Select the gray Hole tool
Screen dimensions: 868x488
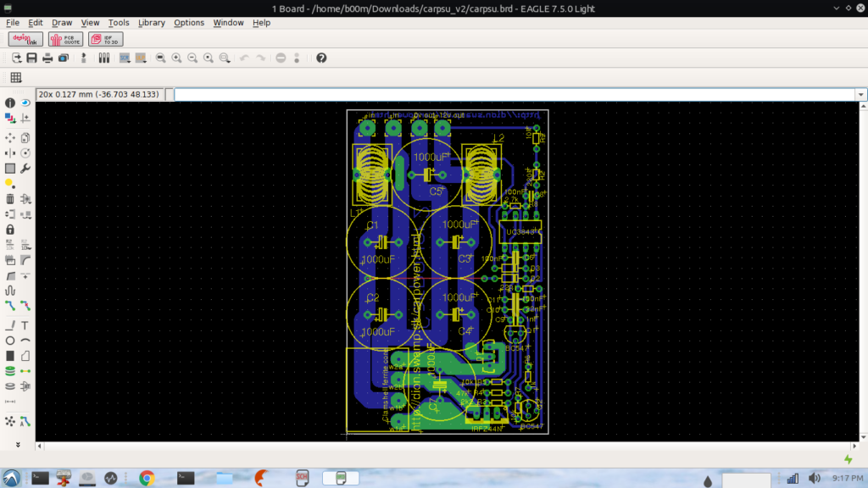(x=10, y=386)
